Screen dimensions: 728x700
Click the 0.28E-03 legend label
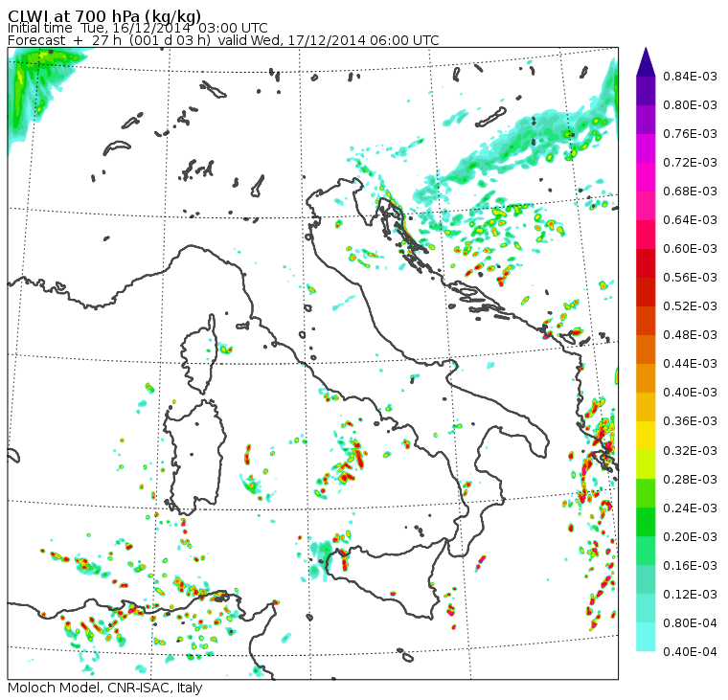(690, 480)
